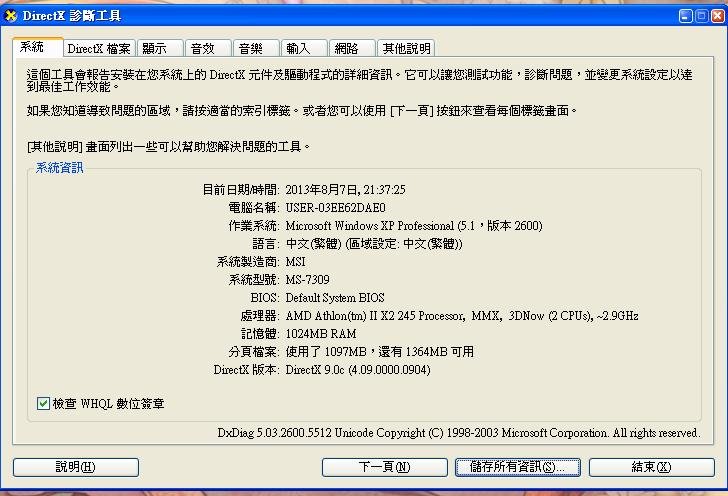Click the DirectX icon in title bar
Image resolution: width=728 pixels, height=496 pixels.
pyautogui.click(x=10, y=16)
